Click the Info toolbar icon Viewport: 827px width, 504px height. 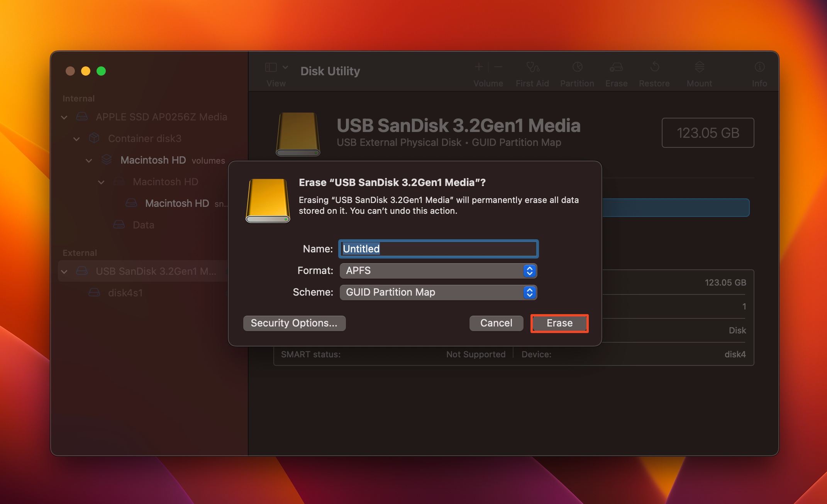759,70
